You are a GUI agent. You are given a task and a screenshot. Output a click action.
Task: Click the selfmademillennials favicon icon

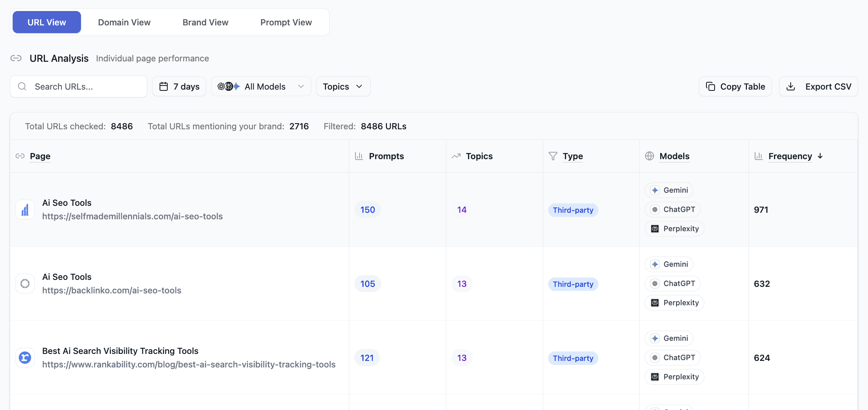tap(25, 210)
